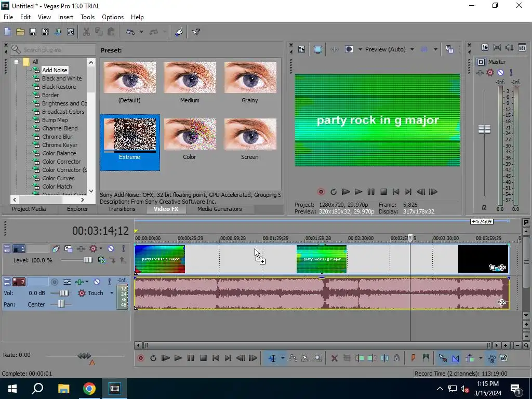The image size is (532, 399).
Task: Collapse the All plug-ins tree folder
Action: point(16,62)
